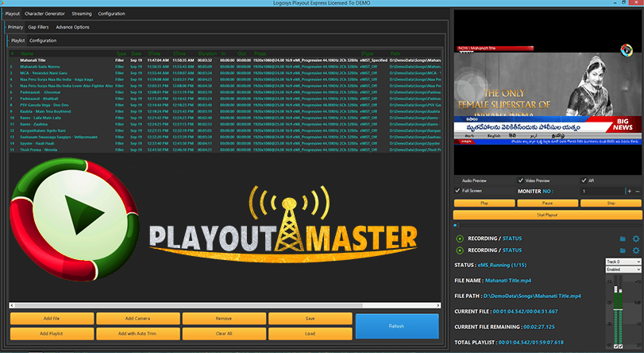
Task: Select the 'Raees - Zaalima' row
Action: [225, 124]
